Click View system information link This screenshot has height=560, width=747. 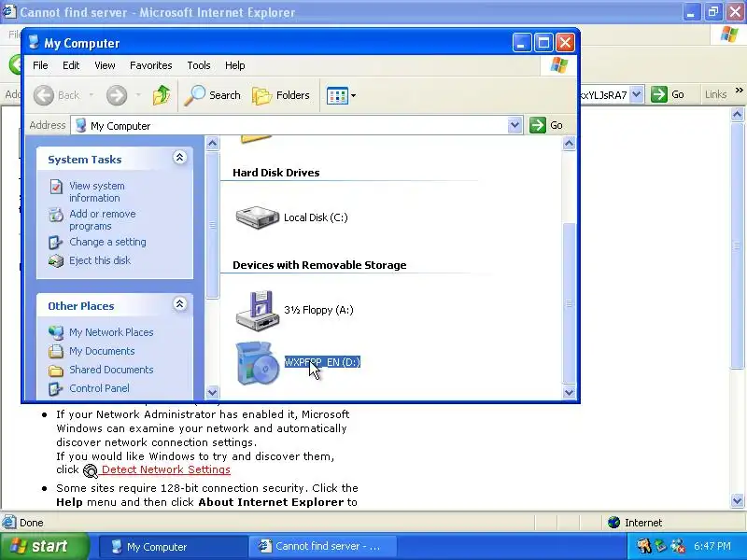click(x=97, y=192)
